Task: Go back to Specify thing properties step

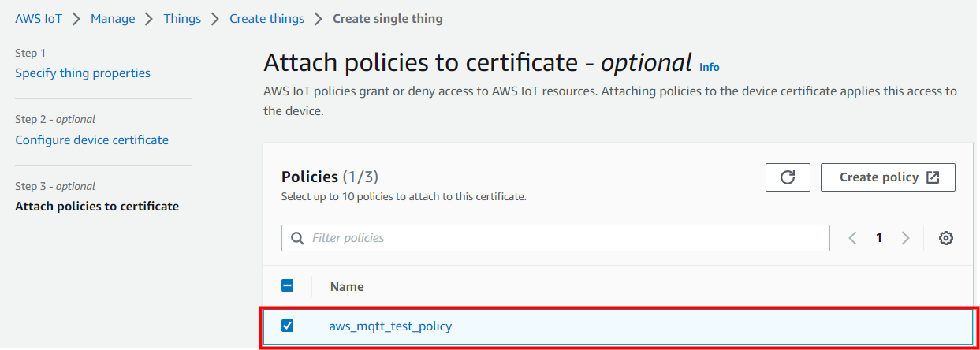Action: point(83,73)
